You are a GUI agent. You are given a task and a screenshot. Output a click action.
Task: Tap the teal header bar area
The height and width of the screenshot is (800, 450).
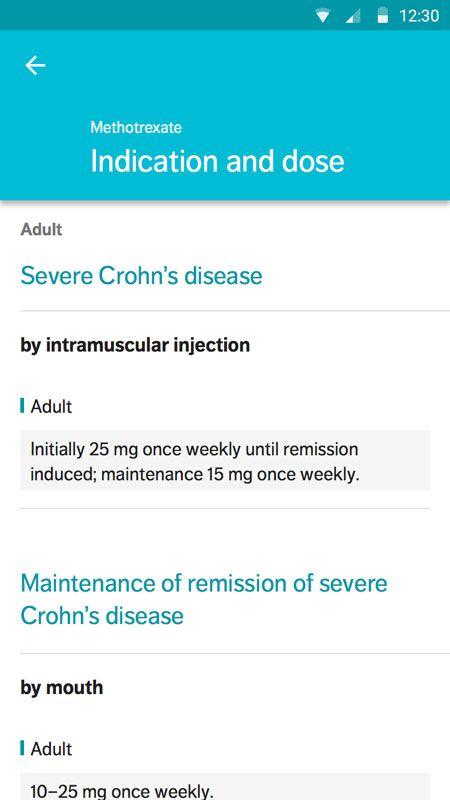225,115
